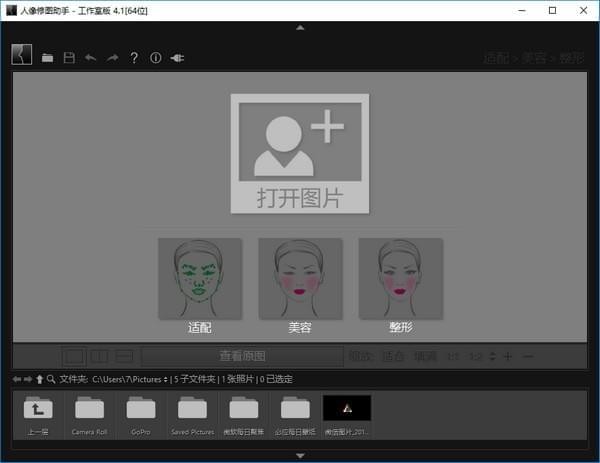Click the redo arrow icon
The image size is (600, 463).
112,58
